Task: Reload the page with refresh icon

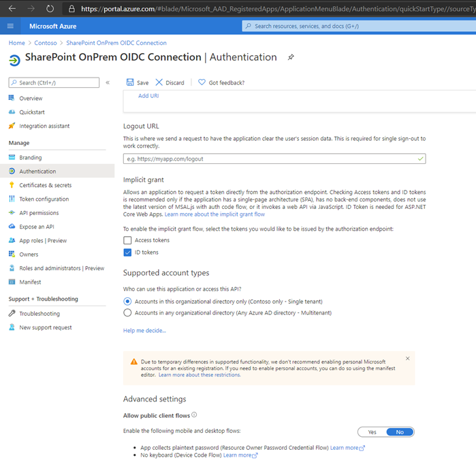Action: point(50,8)
